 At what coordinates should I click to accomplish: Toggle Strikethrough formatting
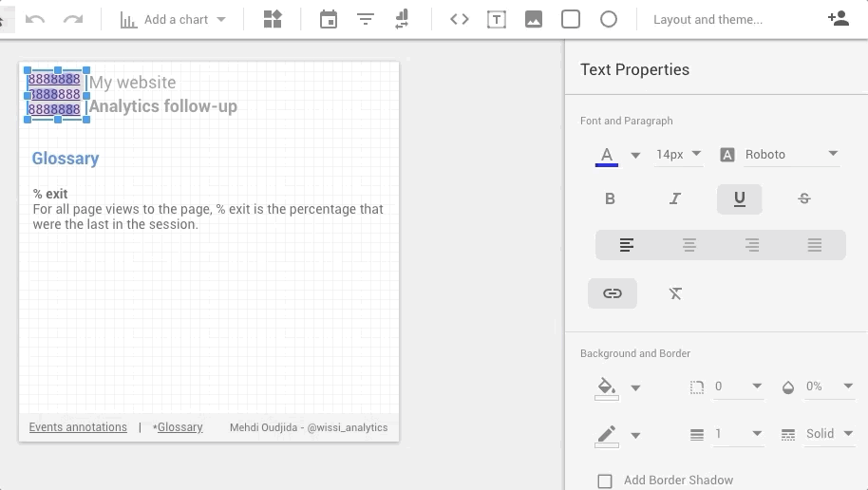[804, 198]
